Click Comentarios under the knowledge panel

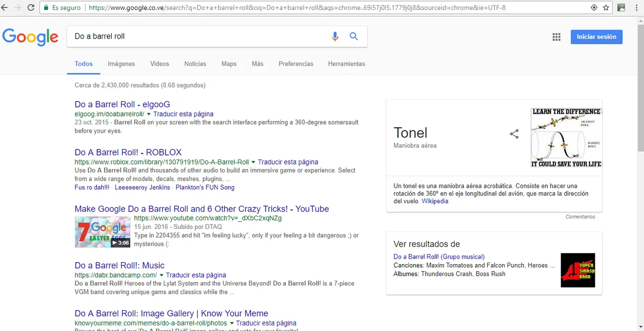[x=580, y=217]
